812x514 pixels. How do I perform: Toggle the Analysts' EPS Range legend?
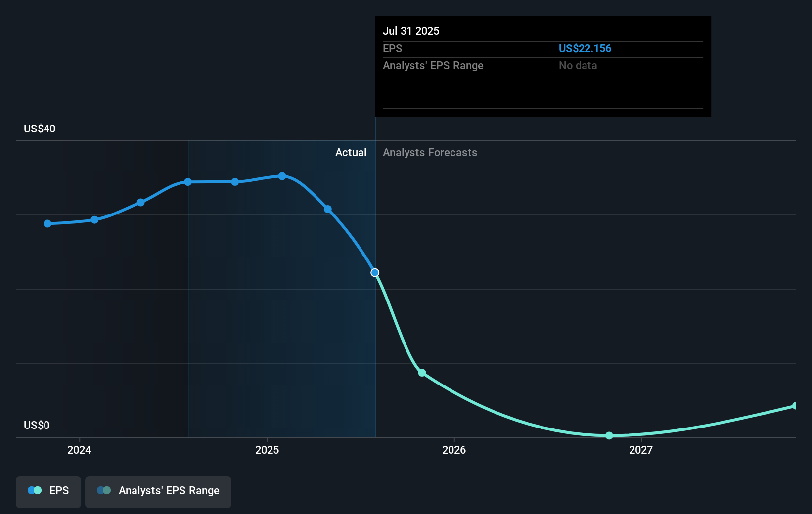click(x=158, y=492)
